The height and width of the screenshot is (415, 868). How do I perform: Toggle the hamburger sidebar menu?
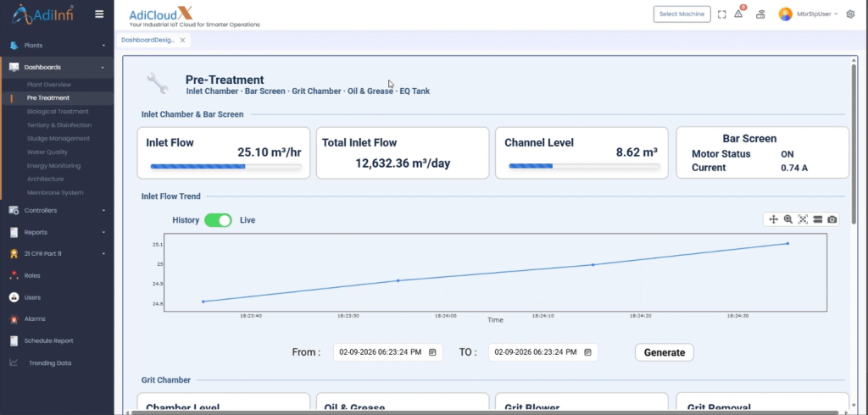click(99, 14)
